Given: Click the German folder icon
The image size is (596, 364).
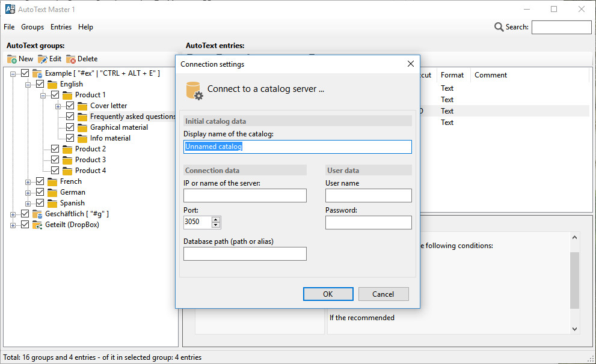Looking at the screenshot, I should coord(52,192).
